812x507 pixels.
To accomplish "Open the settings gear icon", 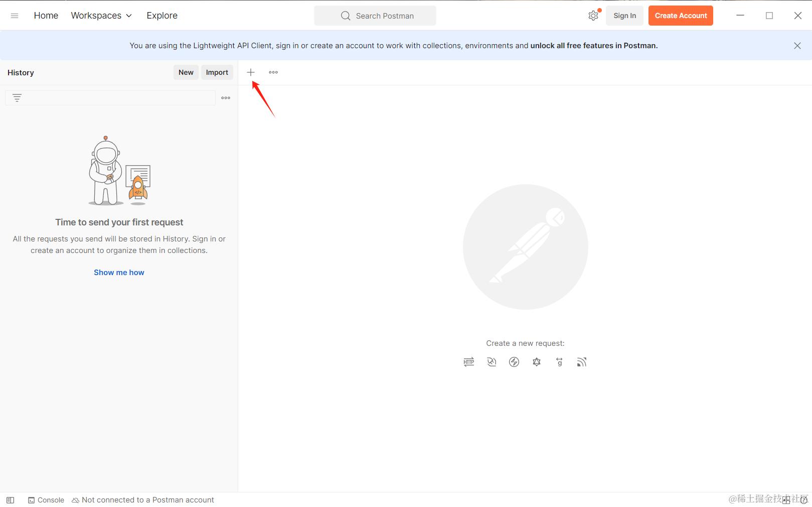I will (593, 16).
